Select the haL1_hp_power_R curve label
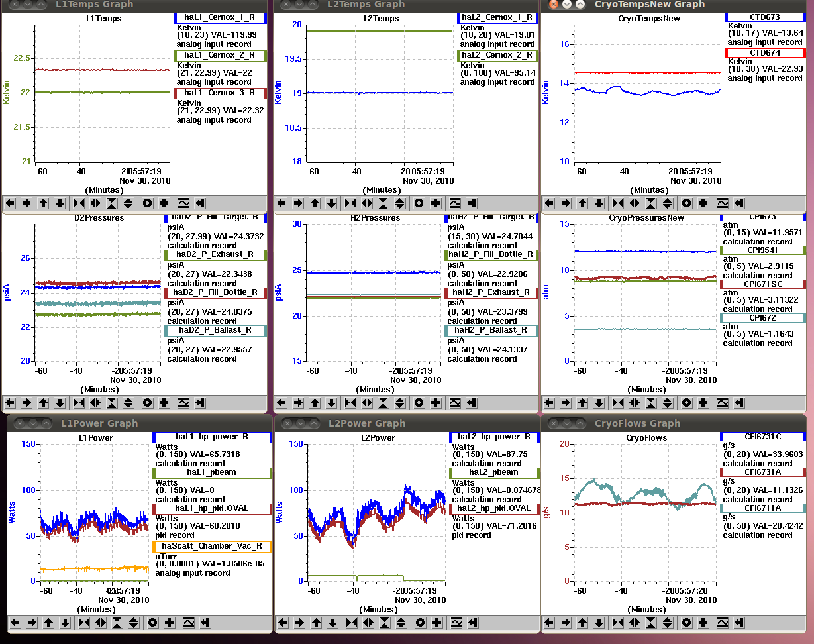Image resolution: width=814 pixels, height=644 pixels. (x=213, y=437)
